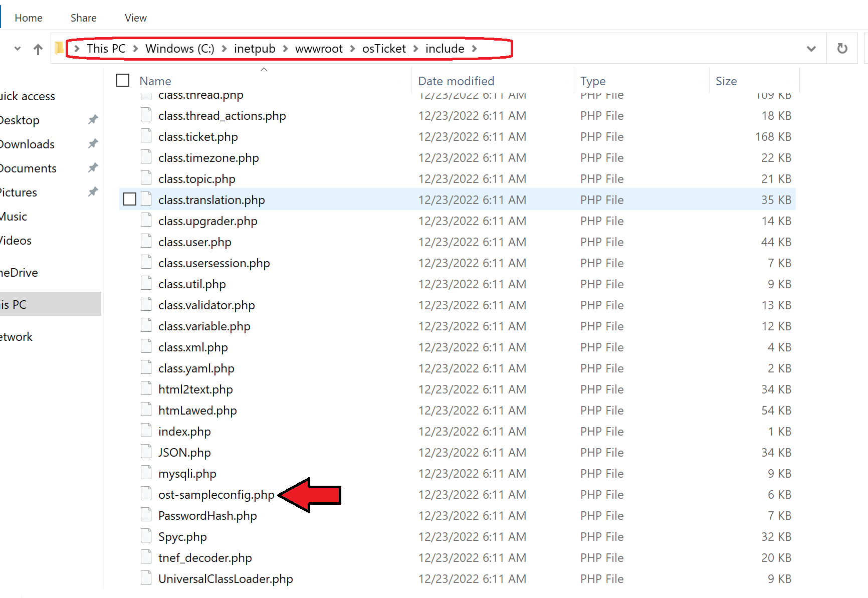
Task: Click file icon of class.ticket.php
Action: (x=146, y=136)
